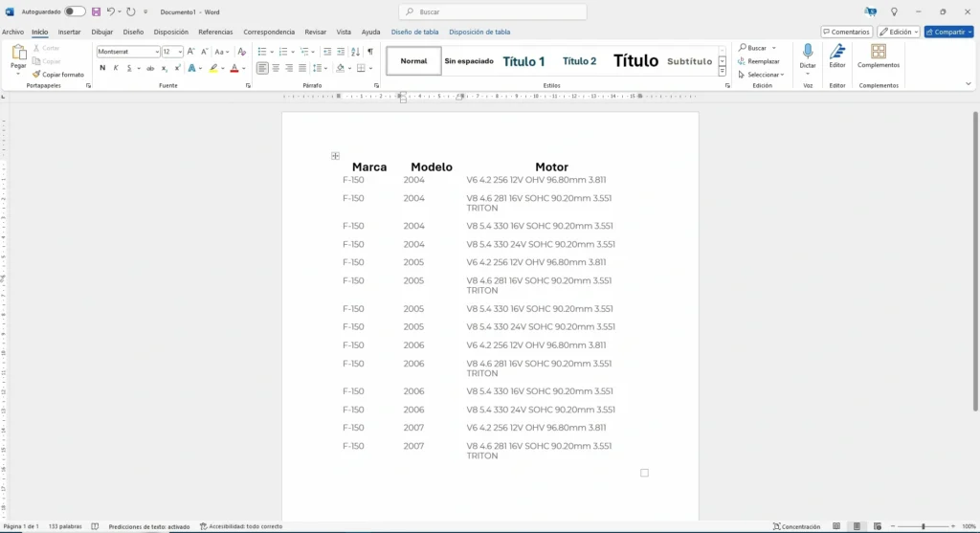Open the bullet list dropdown arrow
This screenshot has height=533, width=980.
[x=272, y=52]
